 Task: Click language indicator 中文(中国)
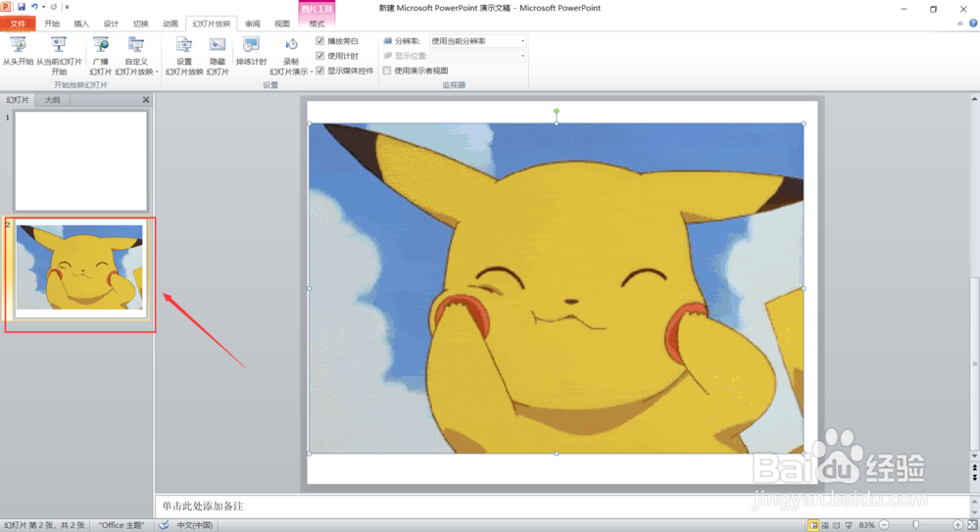(x=194, y=525)
